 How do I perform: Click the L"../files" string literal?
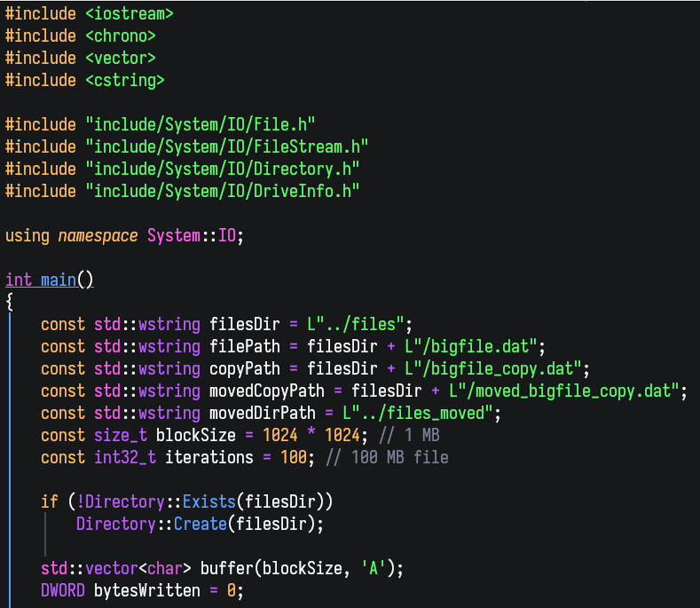[356, 324]
